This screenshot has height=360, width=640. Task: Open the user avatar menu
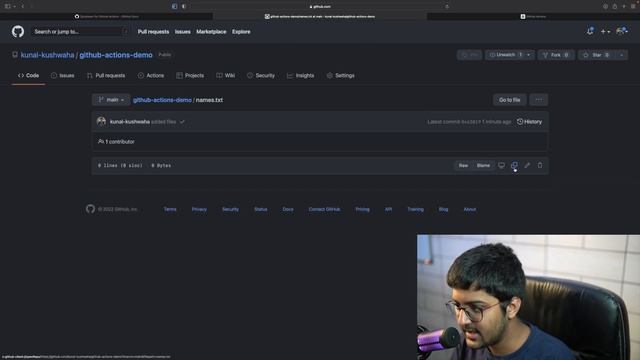click(x=622, y=31)
